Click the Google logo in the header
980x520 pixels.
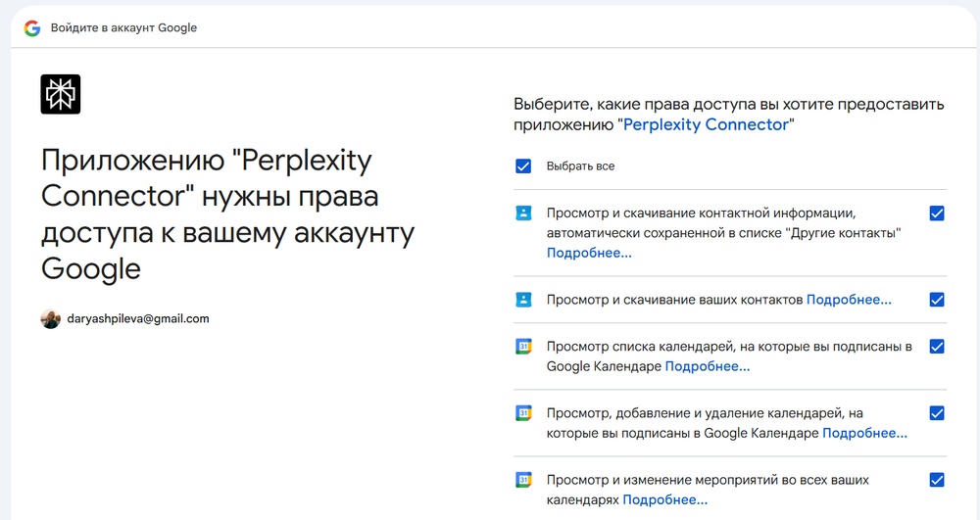pyautogui.click(x=32, y=28)
